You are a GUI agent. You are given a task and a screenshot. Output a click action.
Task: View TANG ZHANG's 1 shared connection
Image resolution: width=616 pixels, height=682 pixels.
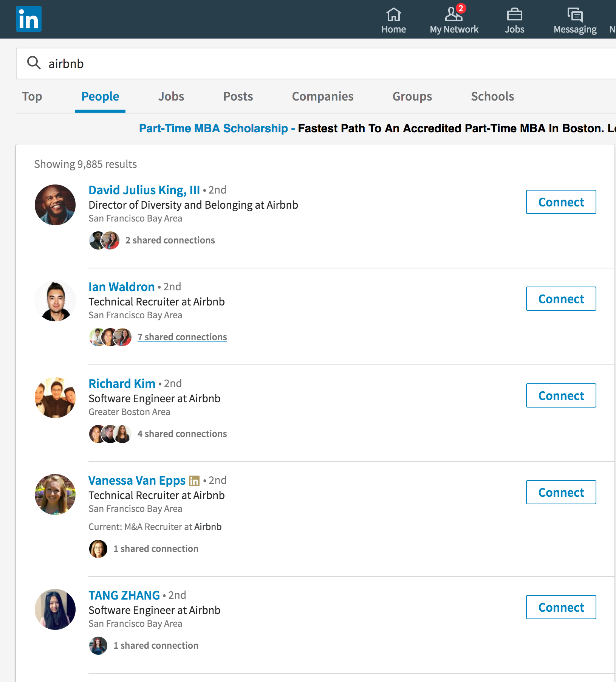coord(156,645)
